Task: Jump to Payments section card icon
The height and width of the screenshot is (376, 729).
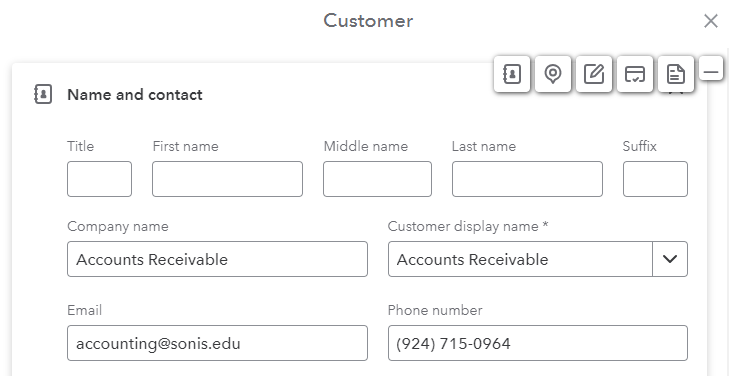Action: [635, 74]
